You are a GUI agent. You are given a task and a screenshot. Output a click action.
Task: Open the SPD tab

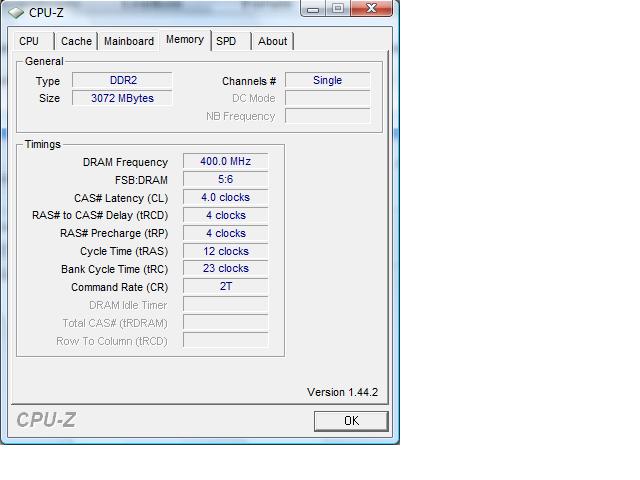[x=231, y=41]
